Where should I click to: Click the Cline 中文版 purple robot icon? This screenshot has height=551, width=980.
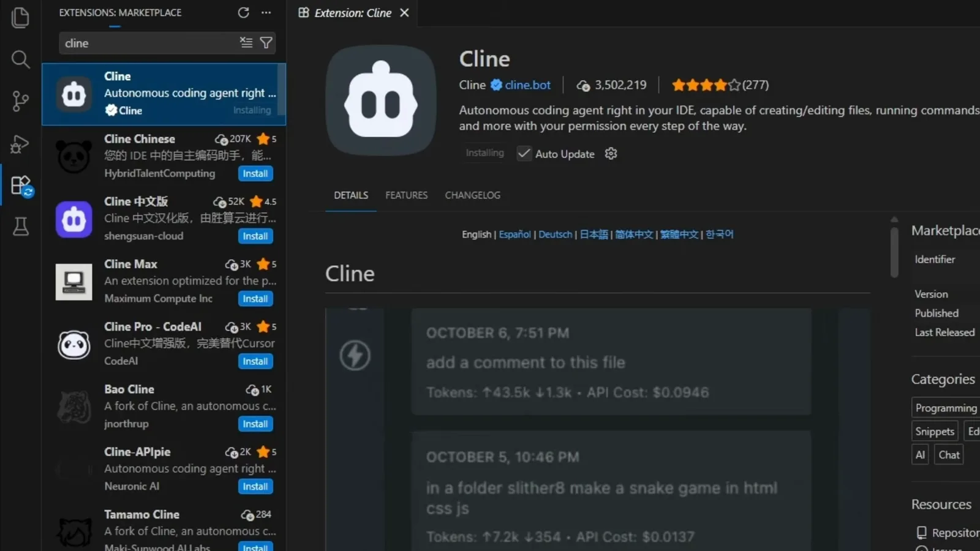click(74, 219)
